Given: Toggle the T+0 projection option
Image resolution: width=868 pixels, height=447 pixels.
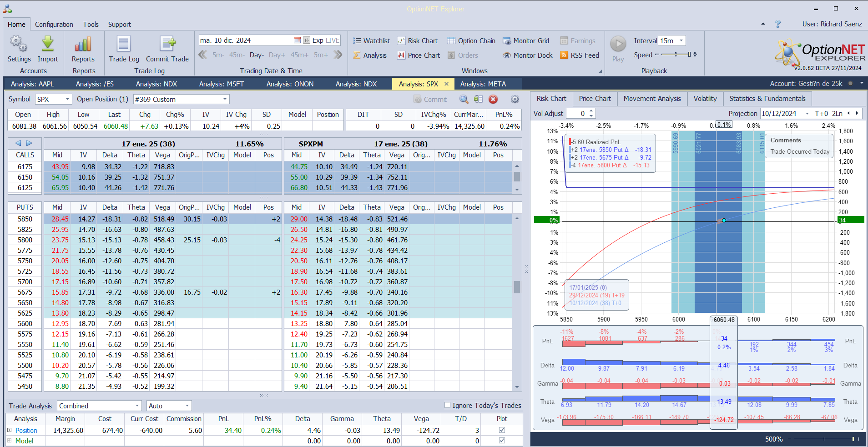Looking at the screenshot, I should coord(822,113).
